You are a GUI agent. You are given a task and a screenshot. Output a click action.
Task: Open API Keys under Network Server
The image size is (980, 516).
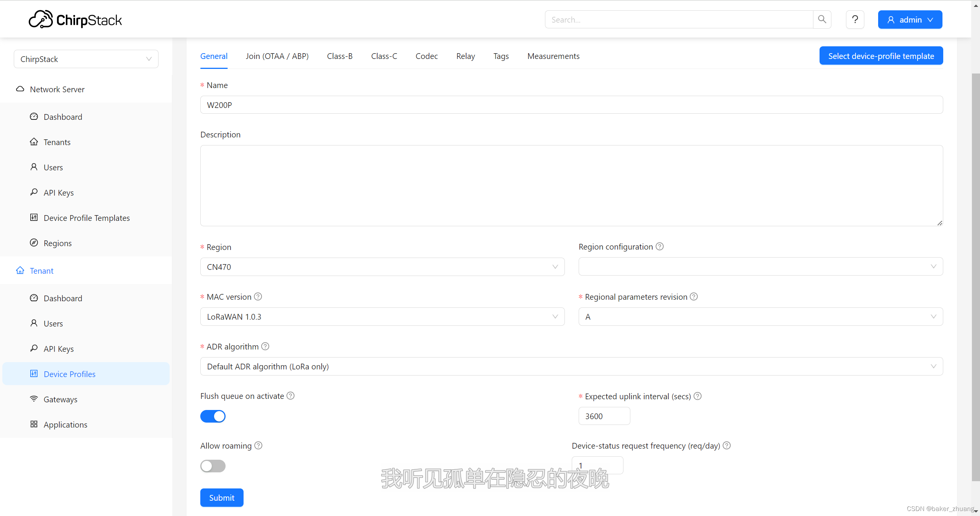(x=58, y=193)
